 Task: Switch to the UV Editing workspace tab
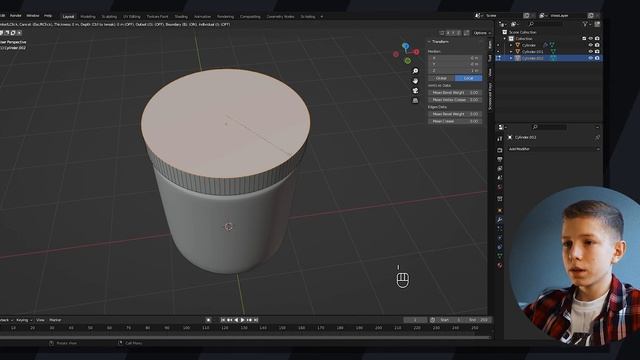[131, 16]
